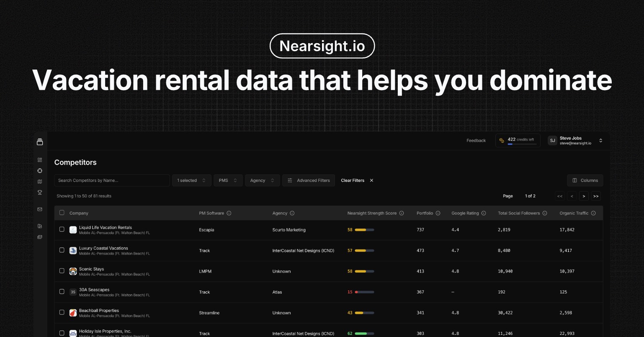Open the trophy icon in the sidebar
Screen dimensions: 644x337
[40, 192]
